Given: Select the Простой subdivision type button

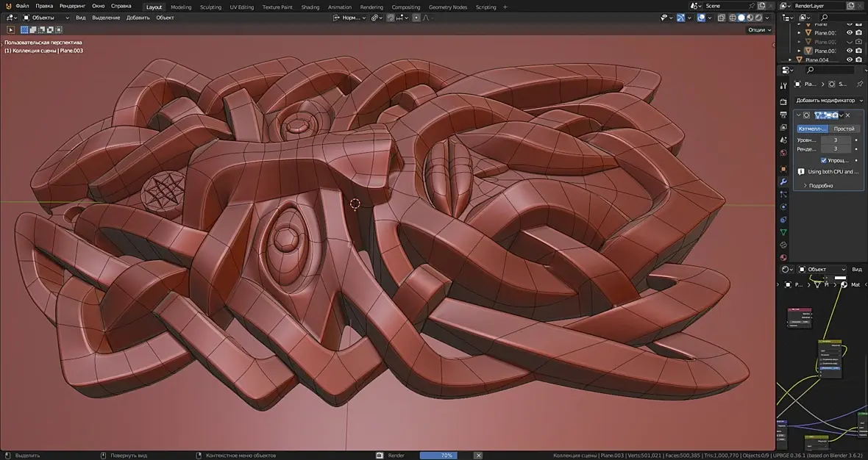Looking at the screenshot, I should [844, 129].
